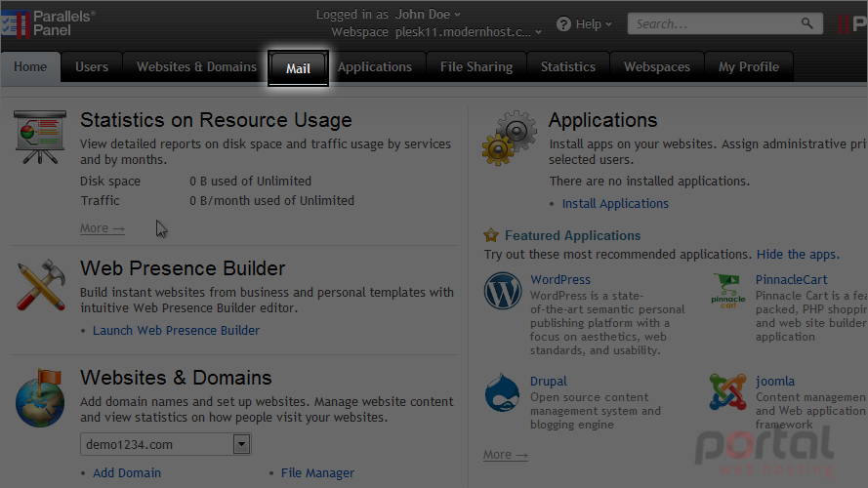Open the Websites & Domains tab

(x=196, y=67)
